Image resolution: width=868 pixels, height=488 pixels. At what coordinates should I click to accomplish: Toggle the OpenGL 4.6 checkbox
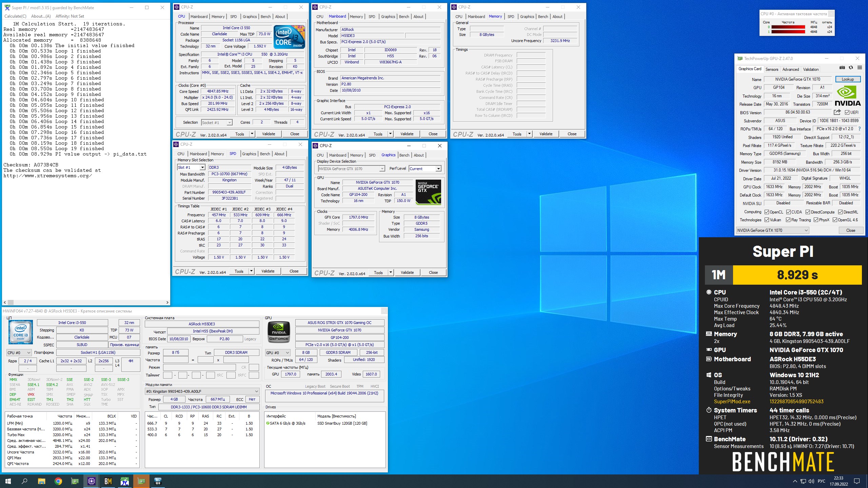pyautogui.click(x=834, y=220)
